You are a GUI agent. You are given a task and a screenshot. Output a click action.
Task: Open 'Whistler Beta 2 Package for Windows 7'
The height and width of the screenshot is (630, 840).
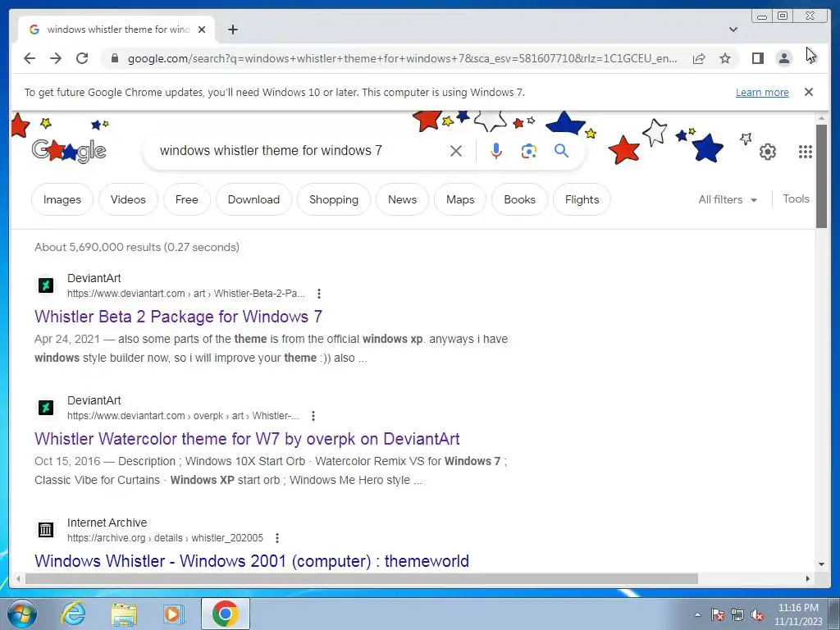click(178, 317)
